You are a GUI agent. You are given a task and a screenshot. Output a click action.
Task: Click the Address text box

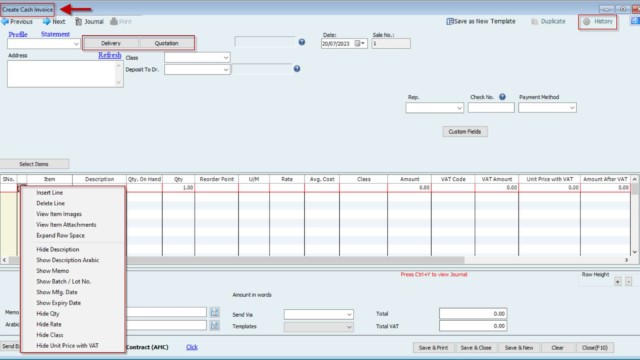(62, 74)
